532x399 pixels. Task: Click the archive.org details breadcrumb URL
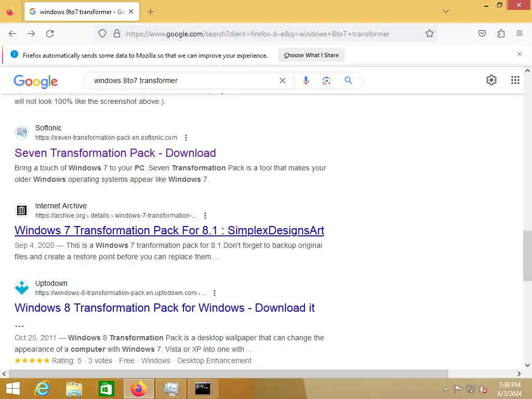point(116,216)
